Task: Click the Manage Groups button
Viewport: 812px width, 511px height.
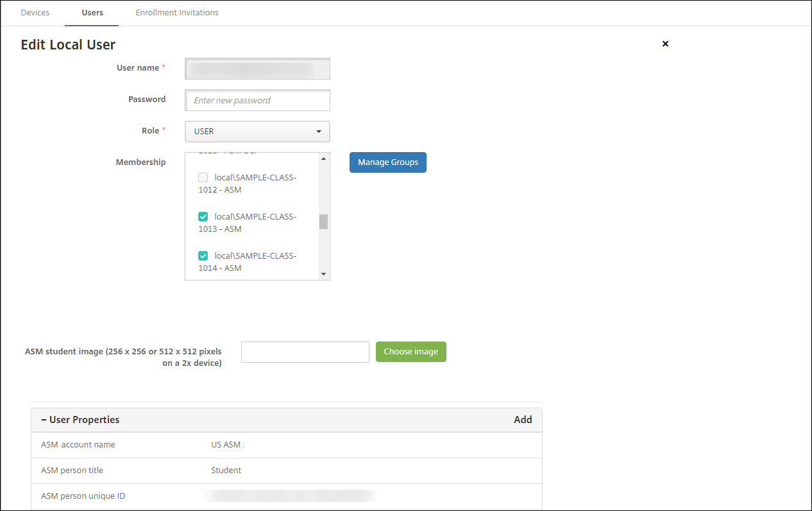Action: click(388, 162)
